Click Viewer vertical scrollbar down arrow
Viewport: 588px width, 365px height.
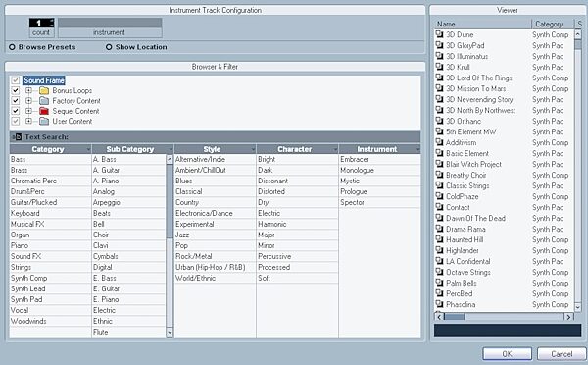(577, 307)
